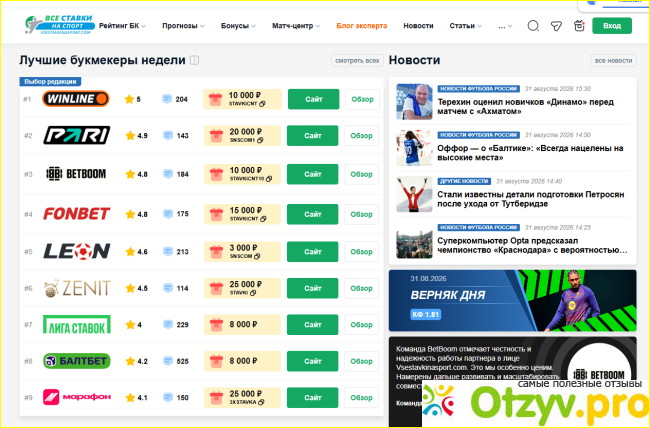Click star rating 4.6 for Leon
The width and height of the screenshot is (650, 428).
click(x=136, y=252)
